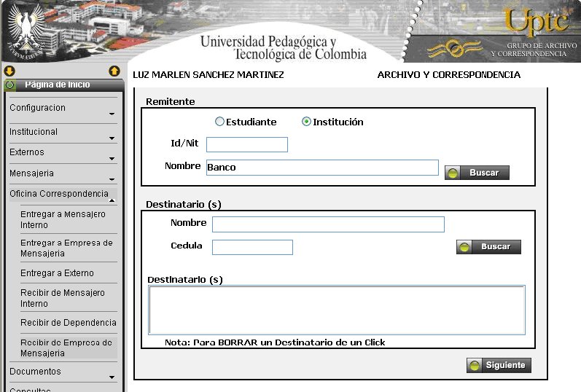This screenshot has height=392, width=581.
Task: Click the Nota: Para BORRAR un Destinatario text
Action: (x=275, y=342)
